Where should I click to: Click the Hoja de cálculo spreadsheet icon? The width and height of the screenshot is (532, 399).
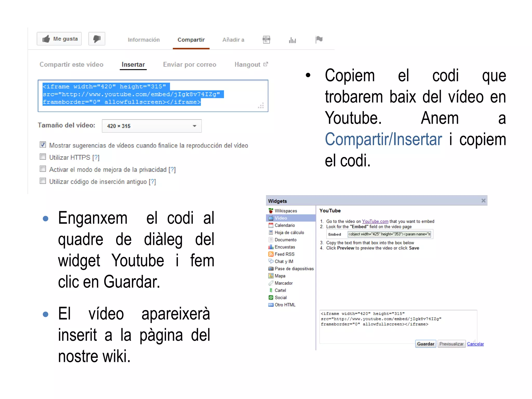point(271,232)
